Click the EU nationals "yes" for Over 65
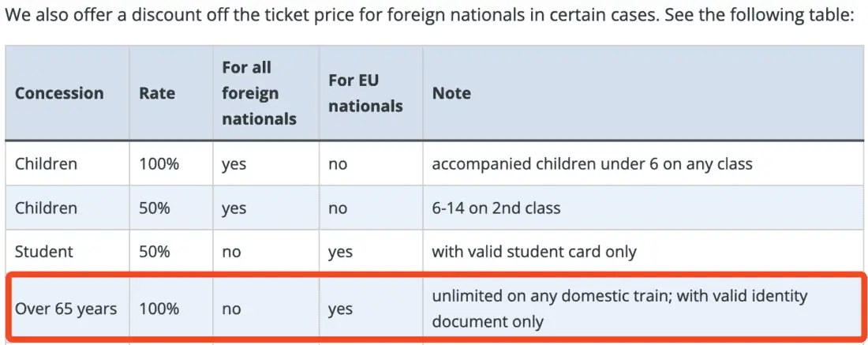 (x=340, y=308)
